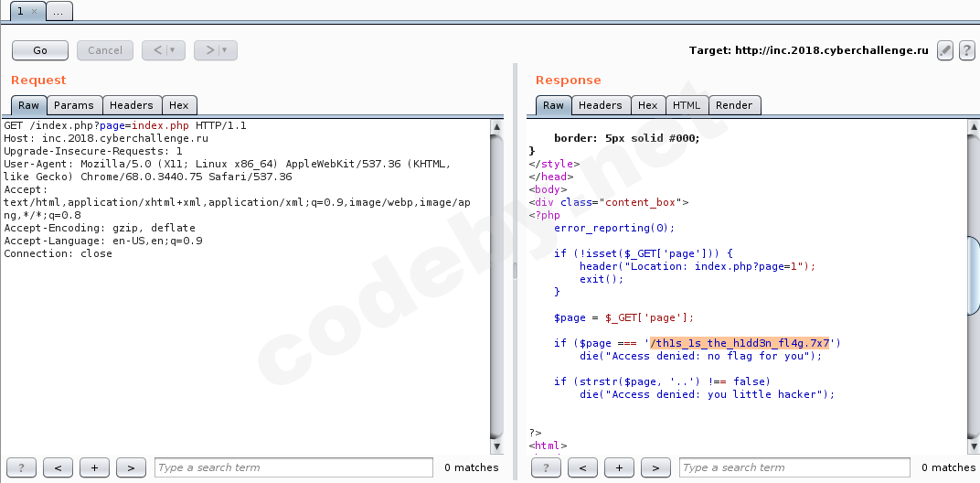Click response search help button
The height and width of the screenshot is (483, 980).
coord(547,467)
